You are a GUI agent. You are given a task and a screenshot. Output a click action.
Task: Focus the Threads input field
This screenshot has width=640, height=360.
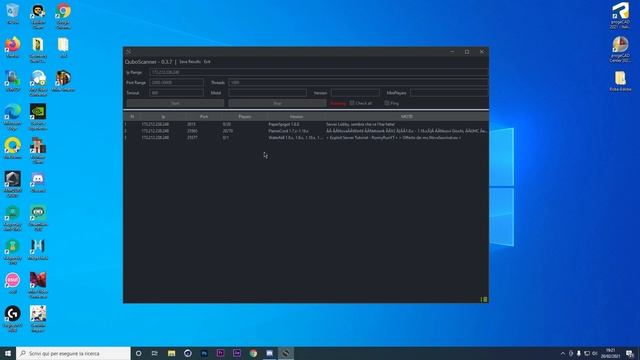(x=358, y=82)
